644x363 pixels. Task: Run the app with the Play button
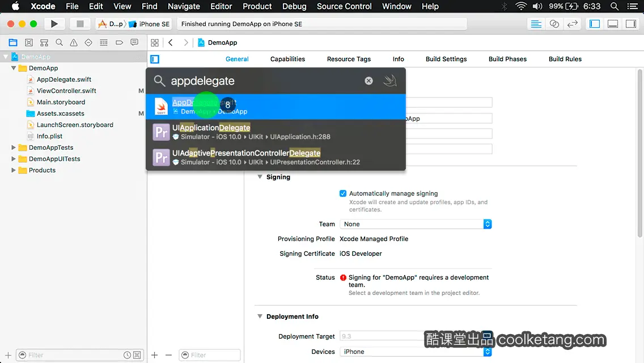54,24
